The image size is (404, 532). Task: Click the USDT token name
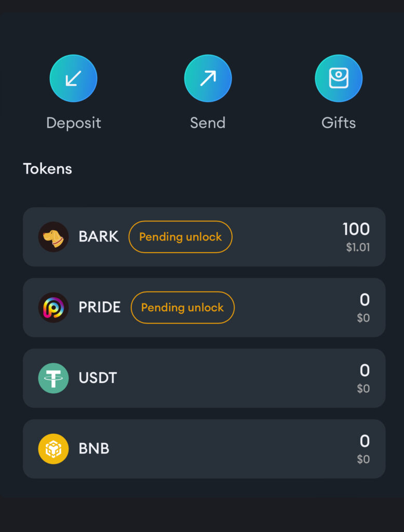[x=98, y=378]
